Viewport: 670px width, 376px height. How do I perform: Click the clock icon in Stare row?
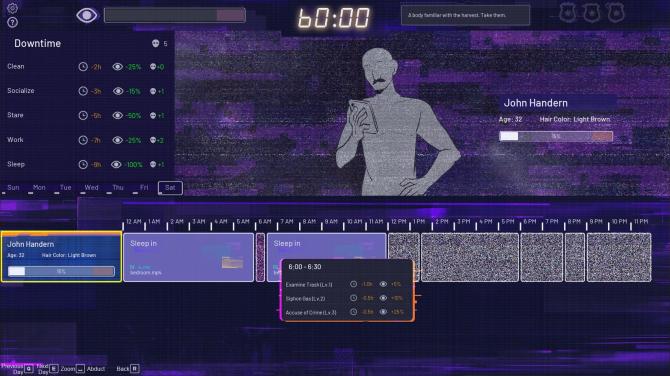point(83,115)
